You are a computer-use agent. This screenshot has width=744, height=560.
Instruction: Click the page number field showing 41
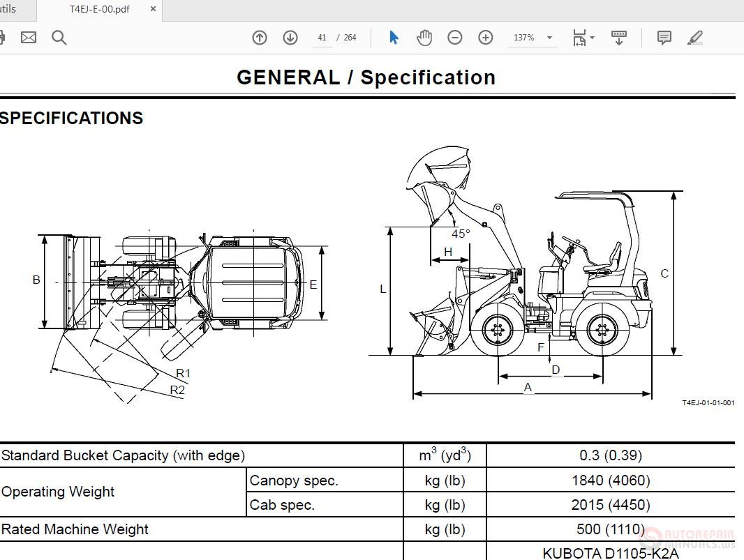click(x=322, y=38)
